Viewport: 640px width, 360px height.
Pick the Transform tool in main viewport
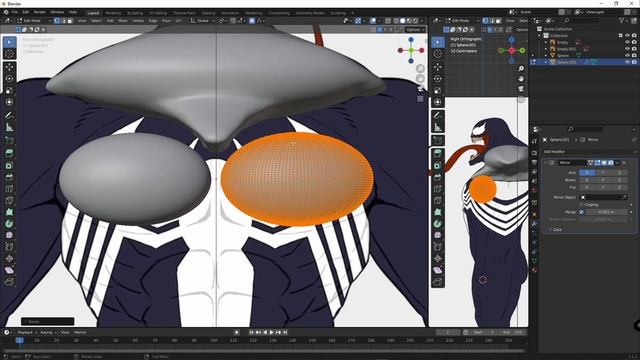9,102
